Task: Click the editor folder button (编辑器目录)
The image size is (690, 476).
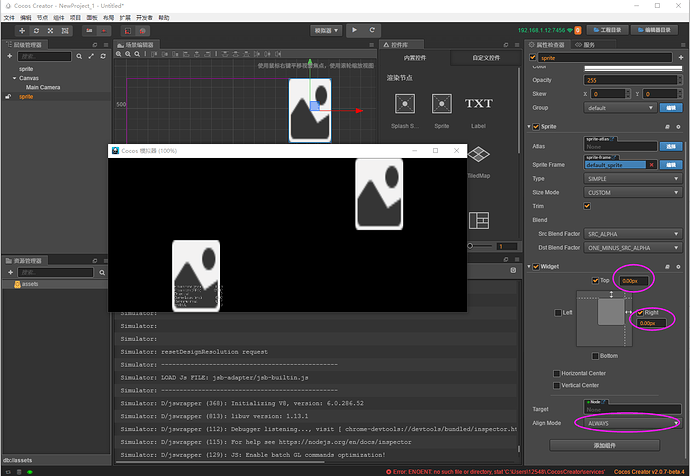Action: coord(655,30)
